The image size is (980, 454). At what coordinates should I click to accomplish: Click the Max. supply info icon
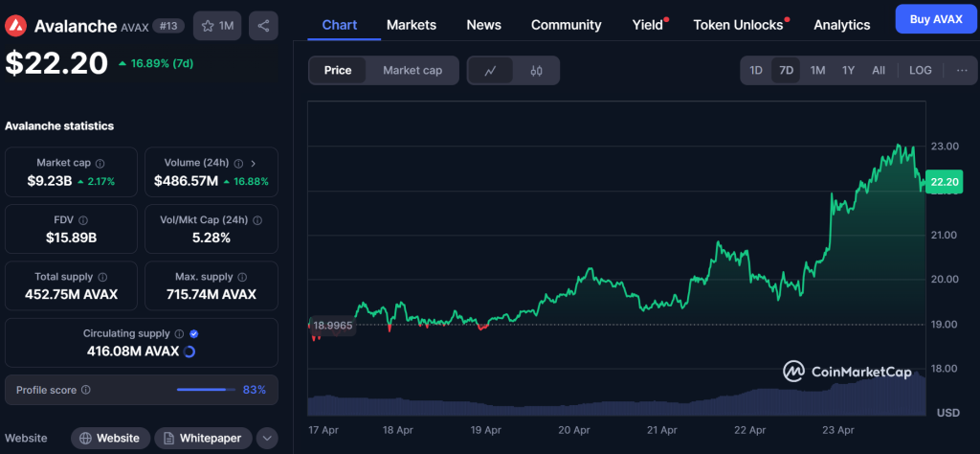242,277
